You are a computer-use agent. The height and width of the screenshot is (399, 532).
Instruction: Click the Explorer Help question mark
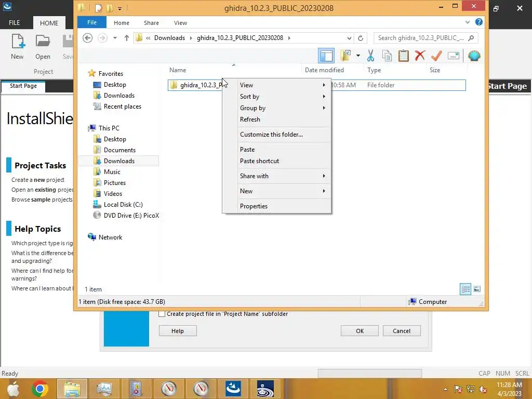point(478,22)
